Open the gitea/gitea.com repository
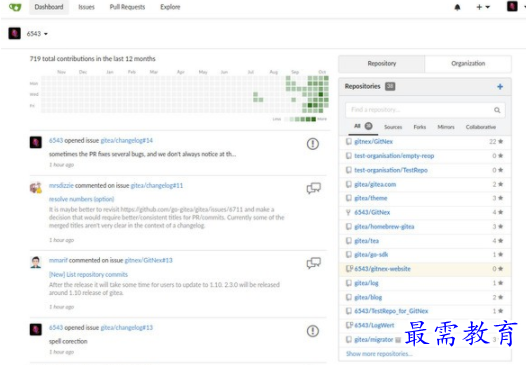Screen dimensions: 526x365 click(x=375, y=184)
